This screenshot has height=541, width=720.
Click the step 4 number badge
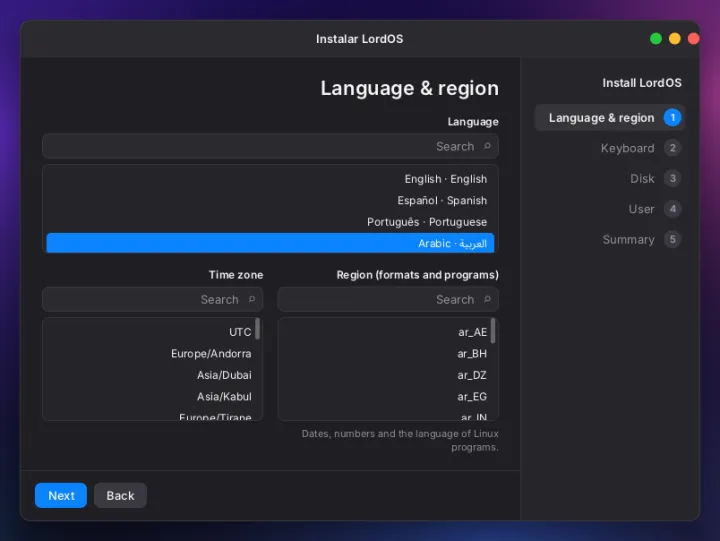672,209
